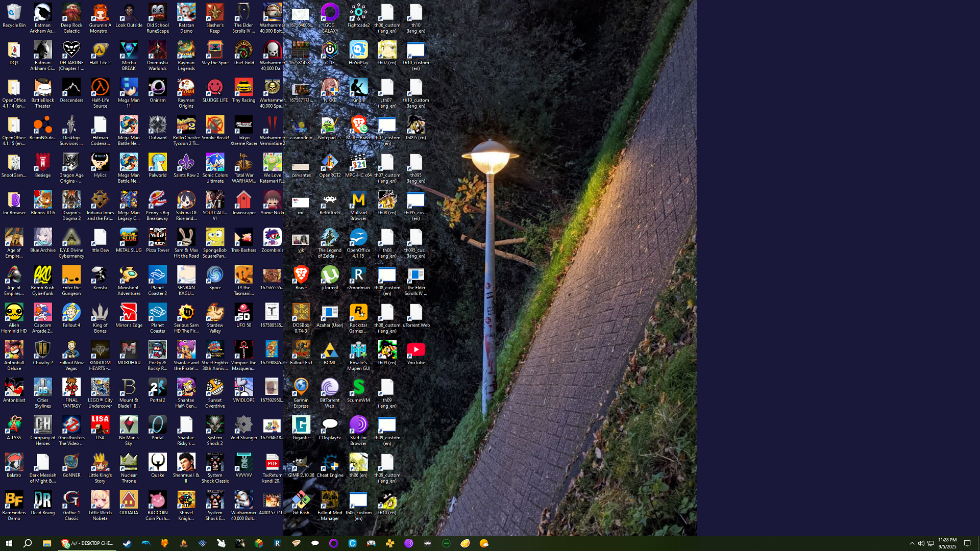The height and width of the screenshot is (551, 980).
Task: Open the network status tray icon
Action: tap(930, 543)
